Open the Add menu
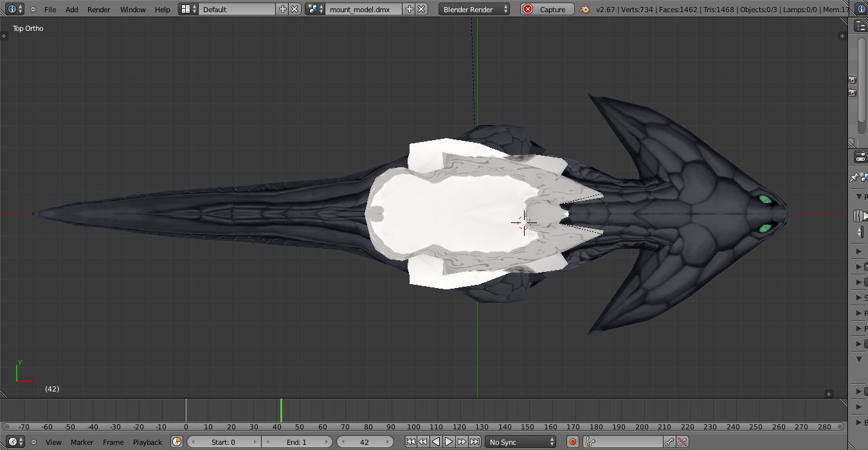This screenshot has width=868, height=450. click(x=72, y=9)
